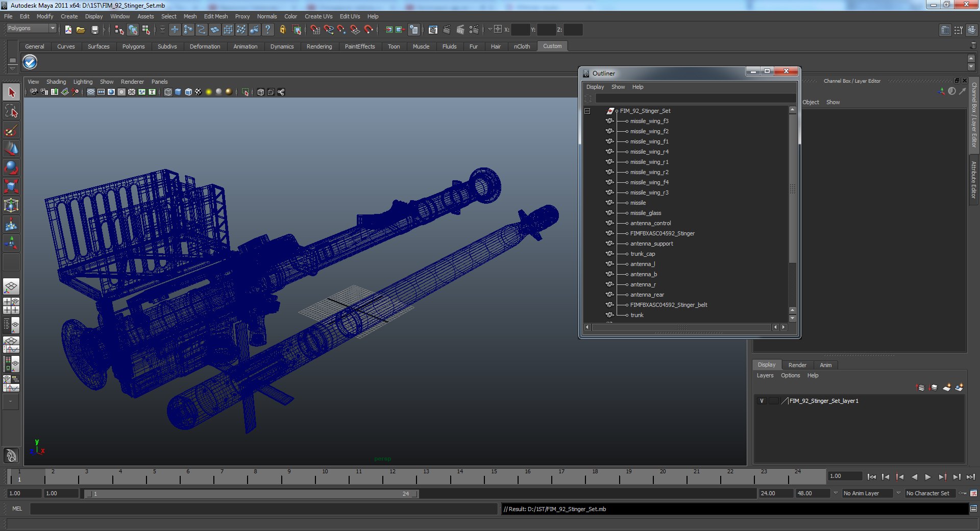Click the Select Camera icon in viewport toolbar
980x531 pixels.
click(x=34, y=92)
